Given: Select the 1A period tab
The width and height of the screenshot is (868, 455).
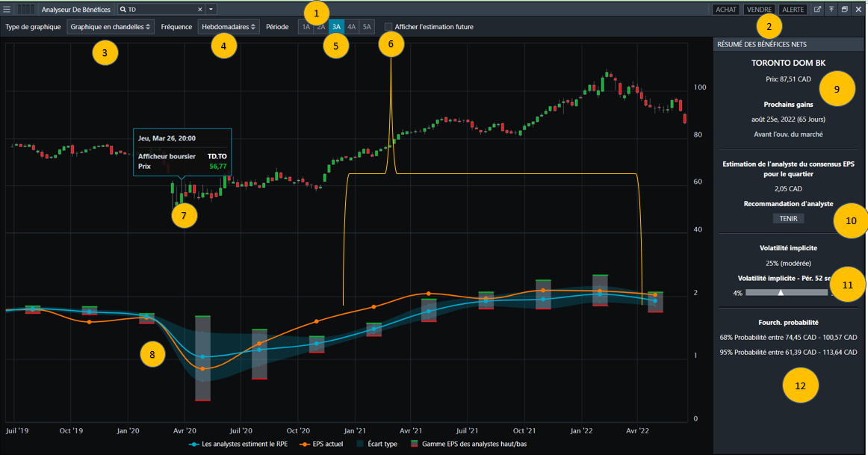Looking at the screenshot, I should pos(306,27).
